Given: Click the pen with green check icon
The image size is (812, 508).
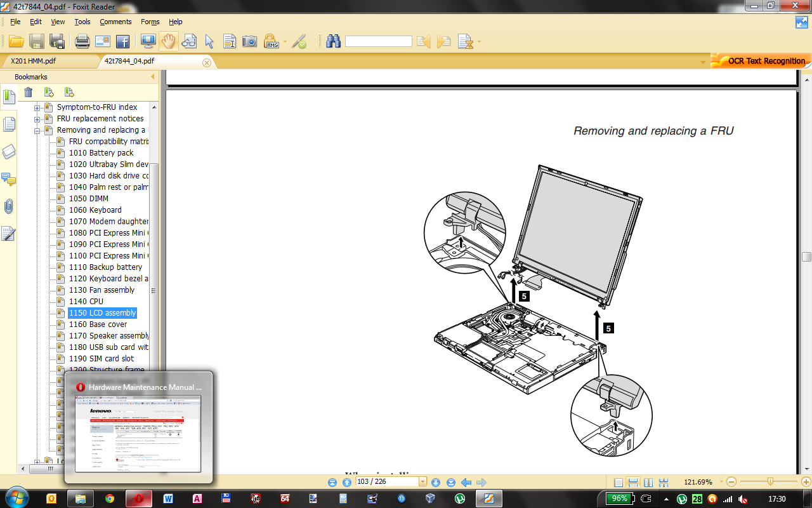Looking at the screenshot, I should click(299, 41).
